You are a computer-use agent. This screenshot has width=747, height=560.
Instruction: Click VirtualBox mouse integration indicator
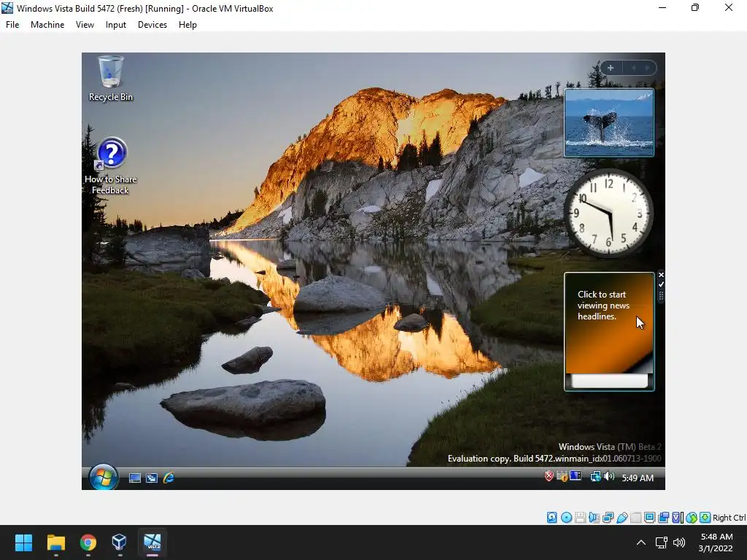click(x=692, y=518)
